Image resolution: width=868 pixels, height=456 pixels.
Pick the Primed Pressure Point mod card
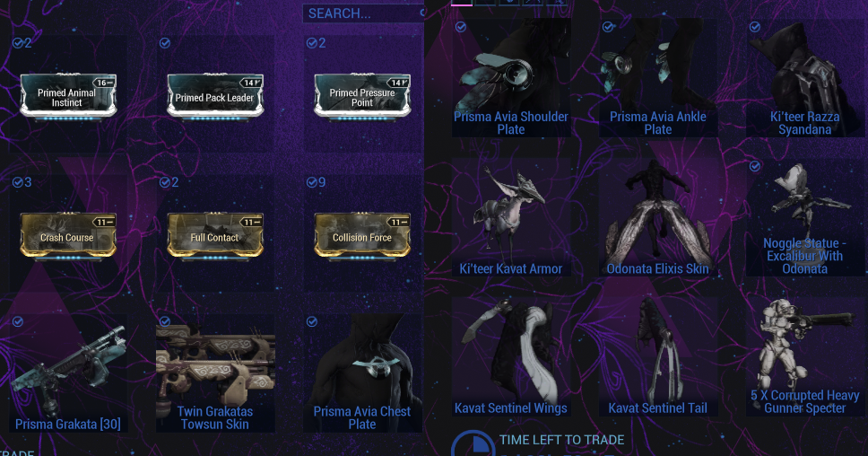point(362,96)
